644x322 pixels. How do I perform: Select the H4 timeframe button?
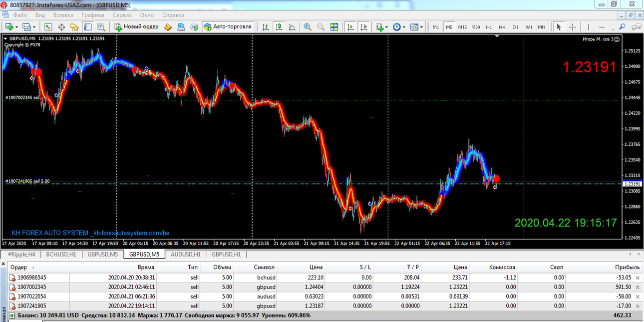point(502,27)
